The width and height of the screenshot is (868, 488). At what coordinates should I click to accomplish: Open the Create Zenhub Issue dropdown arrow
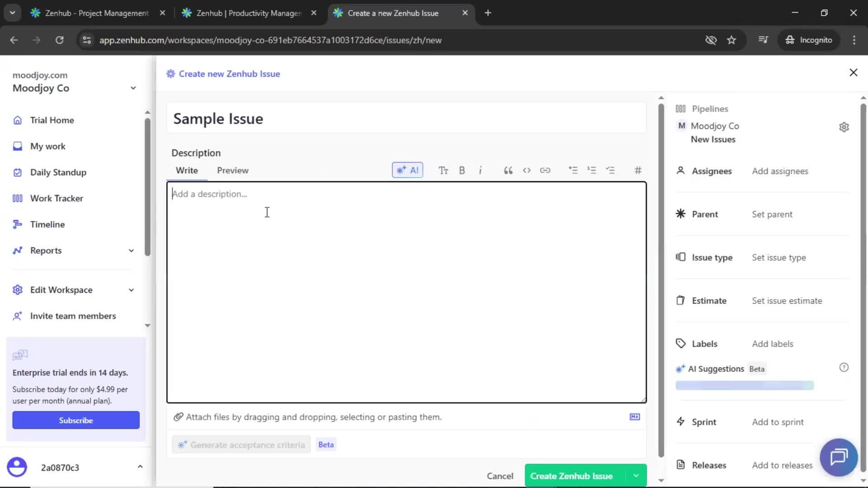click(x=636, y=475)
